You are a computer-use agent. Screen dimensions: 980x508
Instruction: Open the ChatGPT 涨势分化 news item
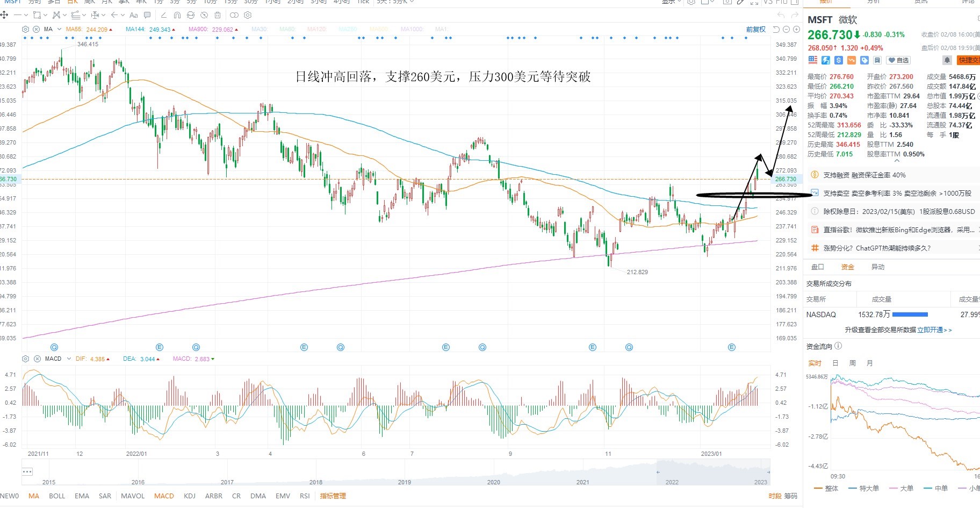pos(877,248)
